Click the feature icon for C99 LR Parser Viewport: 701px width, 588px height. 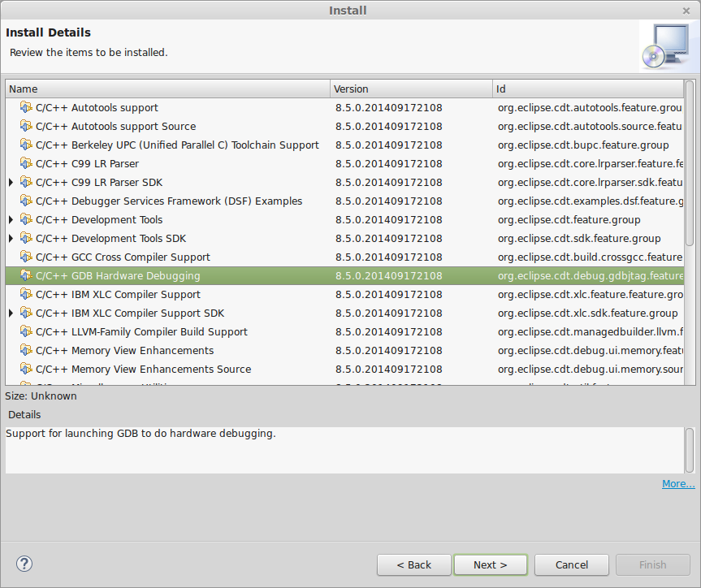click(x=26, y=164)
